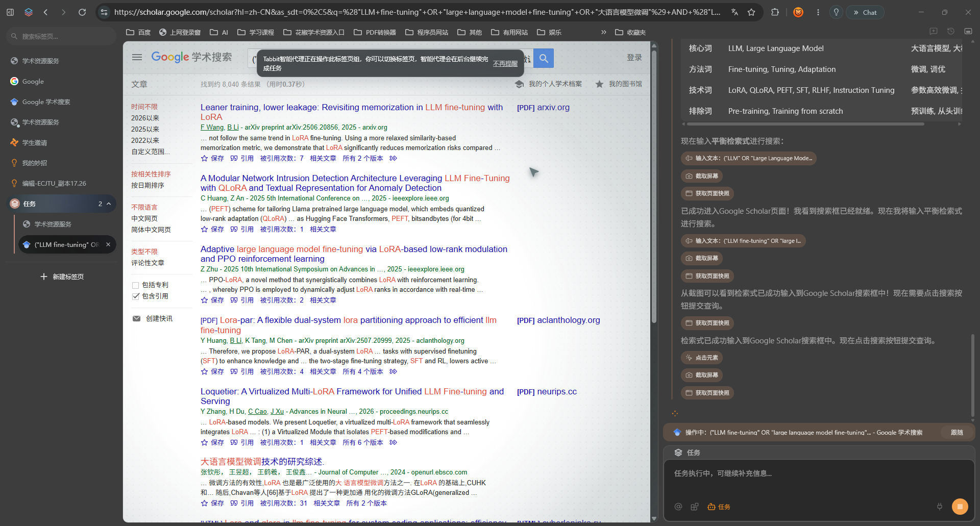
Task: Go forward to the next page
Action: pyautogui.click(x=64, y=12)
